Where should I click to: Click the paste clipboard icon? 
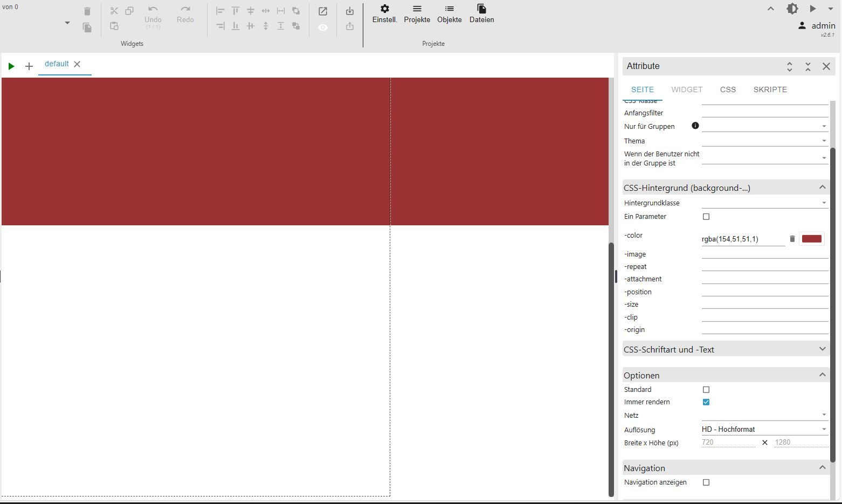(114, 26)
